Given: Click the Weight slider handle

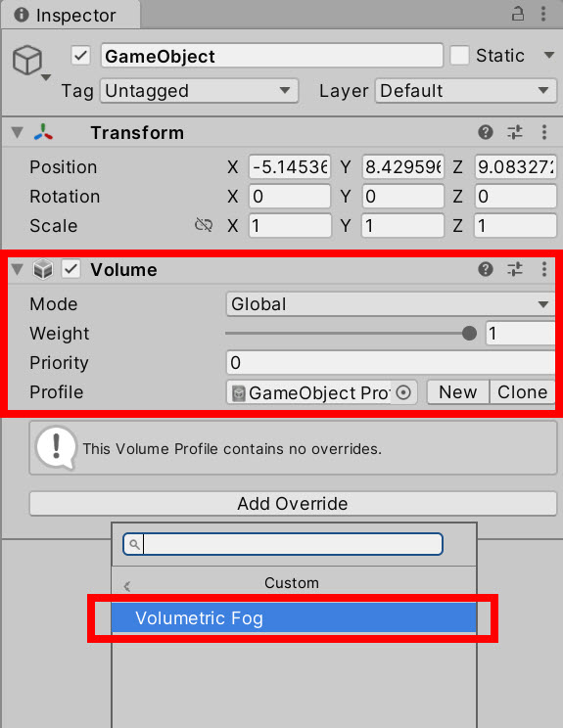Looking at the screenshot, I should click(469, 334).
